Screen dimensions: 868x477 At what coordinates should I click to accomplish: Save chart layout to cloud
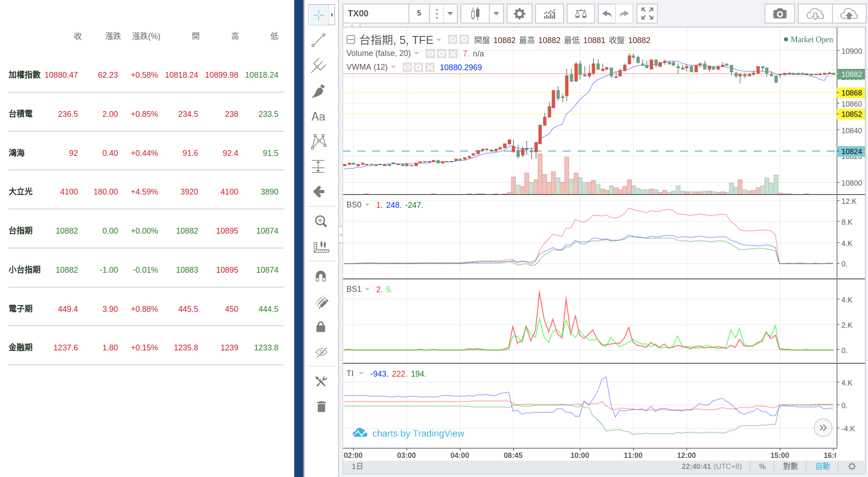click(x=849, y=14)
